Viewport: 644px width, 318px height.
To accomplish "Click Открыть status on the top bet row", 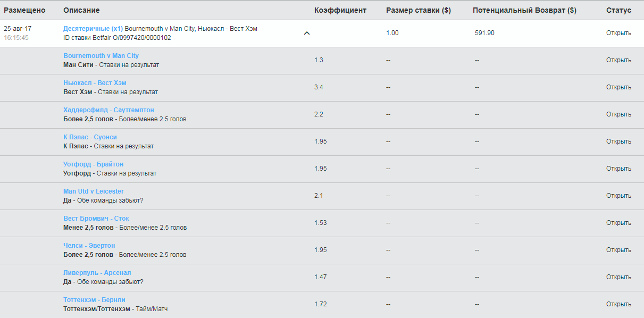I will (618, 33).
